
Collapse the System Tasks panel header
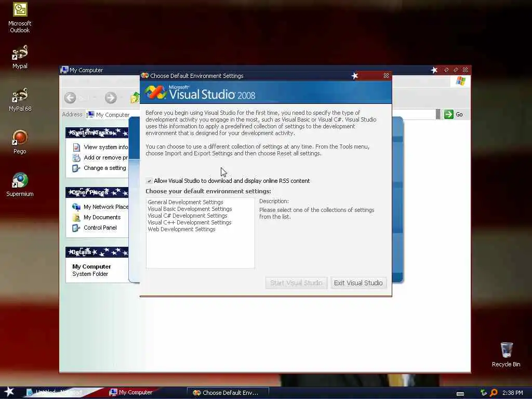[x=97, y=132]
